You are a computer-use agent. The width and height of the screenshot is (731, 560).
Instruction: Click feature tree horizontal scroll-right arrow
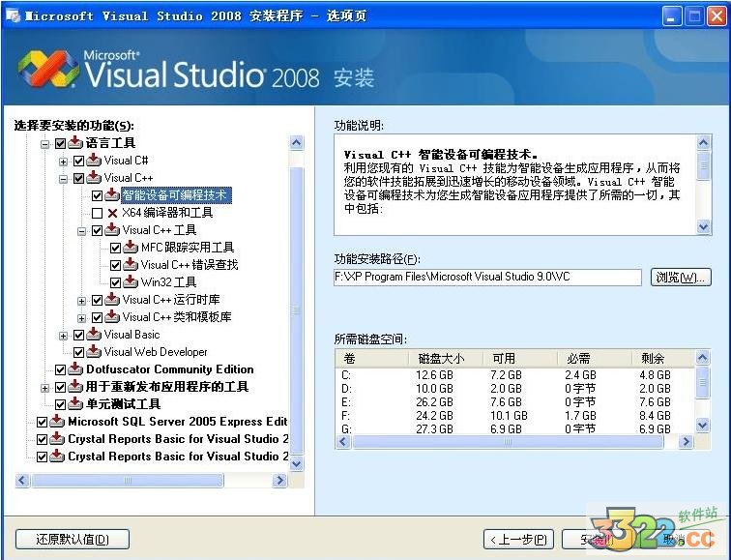click(279, 481)
